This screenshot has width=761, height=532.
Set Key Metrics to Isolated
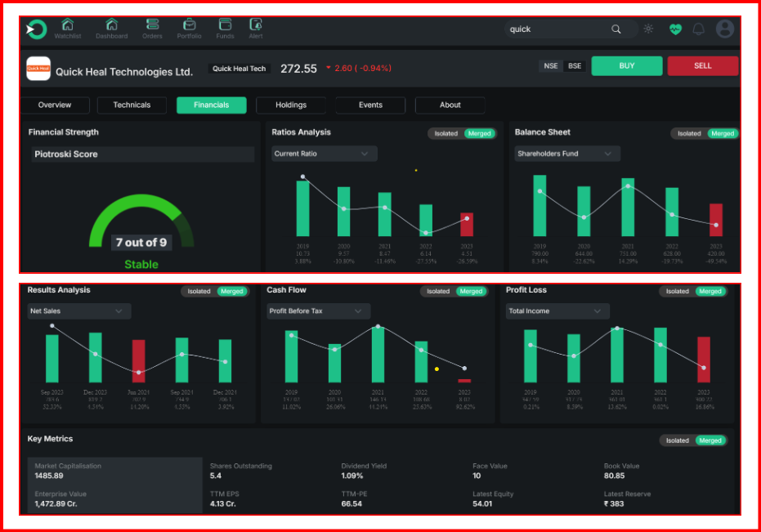[x=678, y=440]
